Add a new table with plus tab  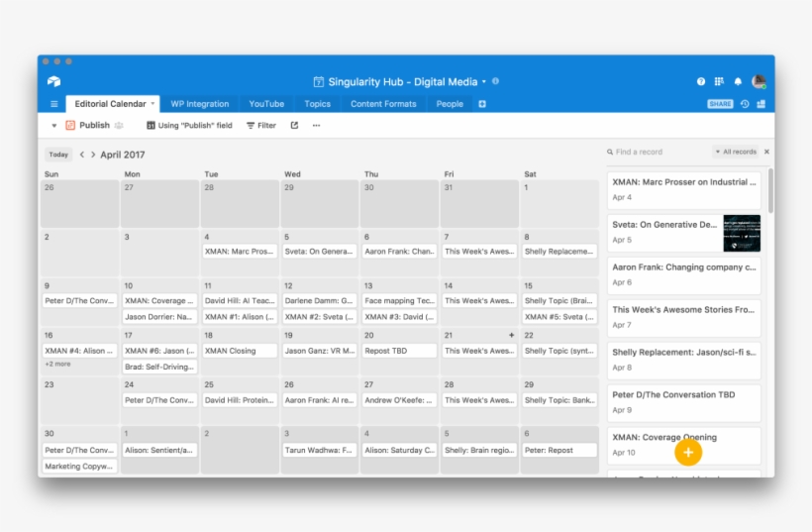click(x=482, y=104)
